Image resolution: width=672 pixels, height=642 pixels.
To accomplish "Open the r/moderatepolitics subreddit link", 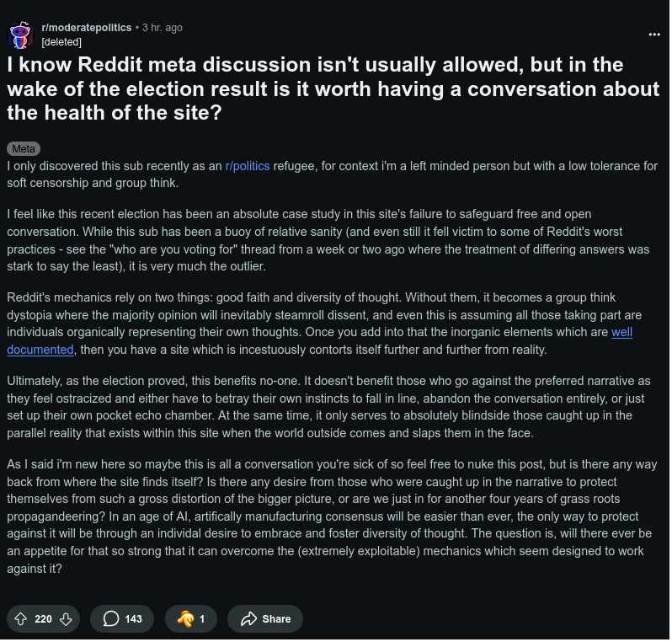I will tap(87, 28).
